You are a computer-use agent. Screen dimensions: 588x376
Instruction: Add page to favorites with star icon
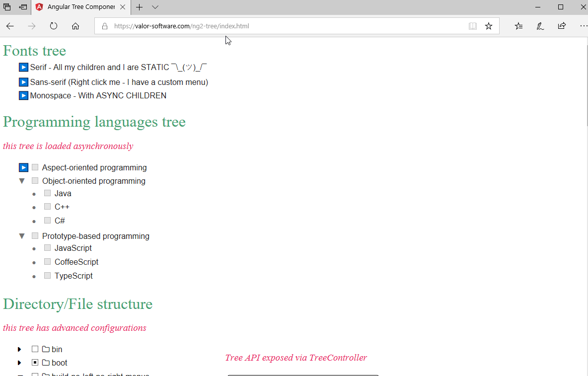tap(488, 26)
